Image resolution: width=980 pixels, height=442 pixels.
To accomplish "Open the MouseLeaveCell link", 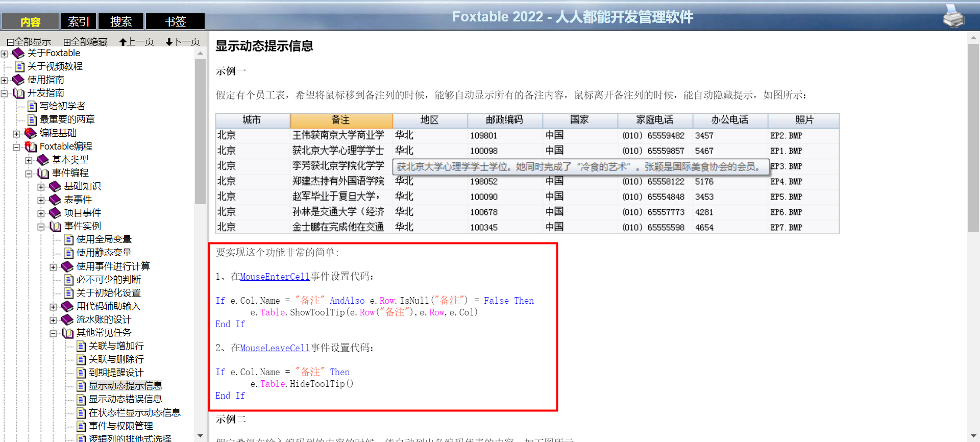I will point(275,348).
